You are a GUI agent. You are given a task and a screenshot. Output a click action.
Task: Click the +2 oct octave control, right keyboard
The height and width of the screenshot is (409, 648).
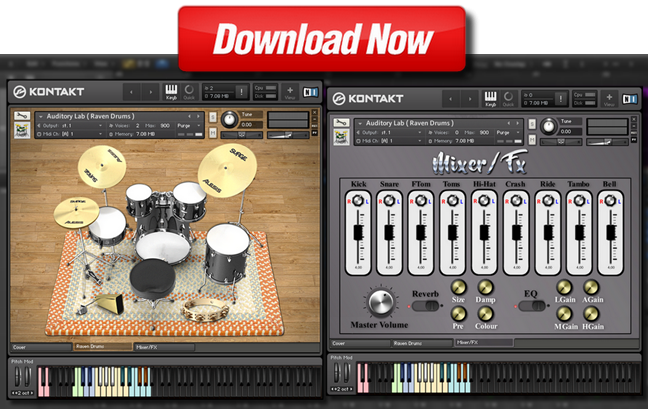342,389
